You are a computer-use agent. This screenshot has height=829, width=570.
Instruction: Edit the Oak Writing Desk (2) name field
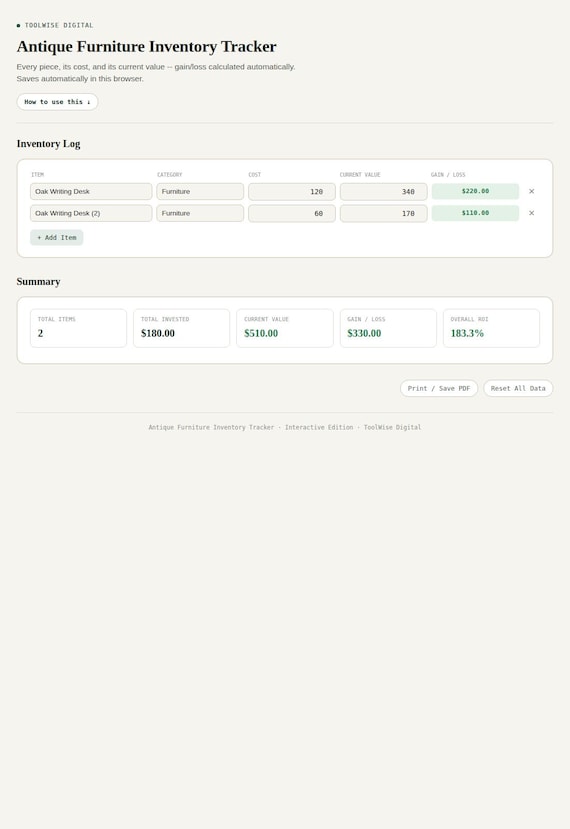click(x=91, y=213)
